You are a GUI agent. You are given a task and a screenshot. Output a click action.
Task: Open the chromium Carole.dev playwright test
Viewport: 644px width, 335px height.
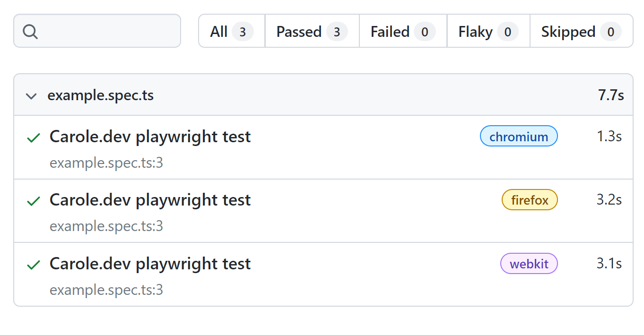pyautogui.click(x=150, y=137)
